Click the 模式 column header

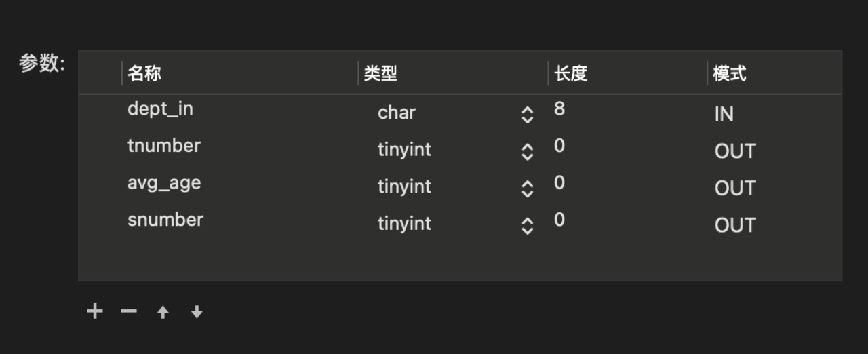point(730,73)
